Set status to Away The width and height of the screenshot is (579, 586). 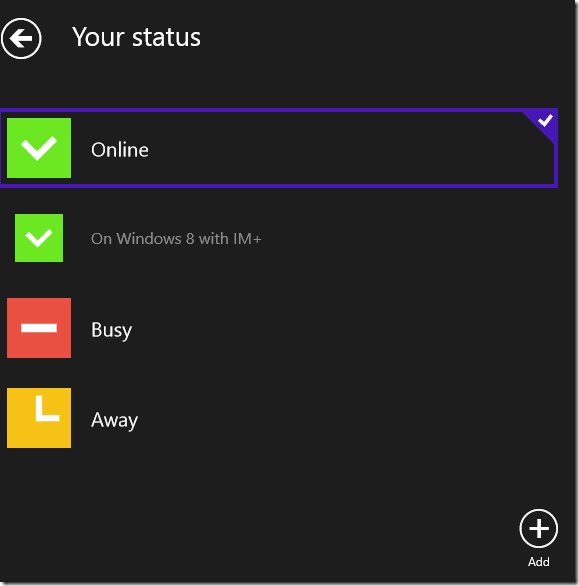click(x=114, y=420)
